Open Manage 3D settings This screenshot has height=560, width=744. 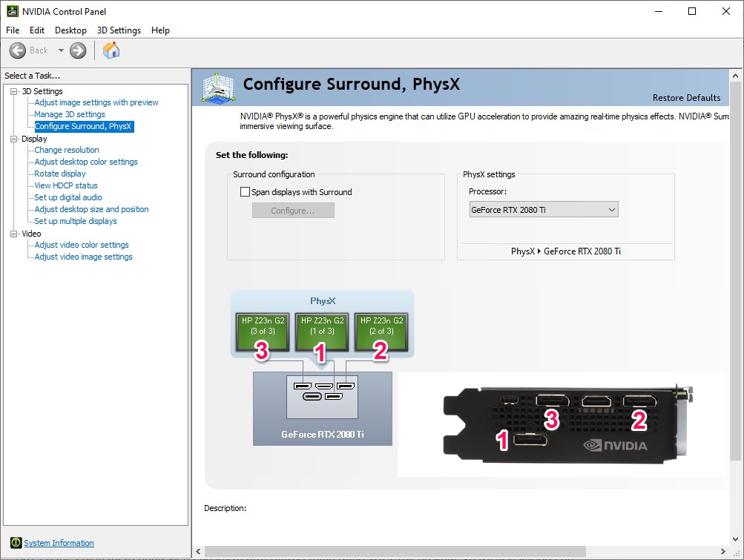pos(70,114)
